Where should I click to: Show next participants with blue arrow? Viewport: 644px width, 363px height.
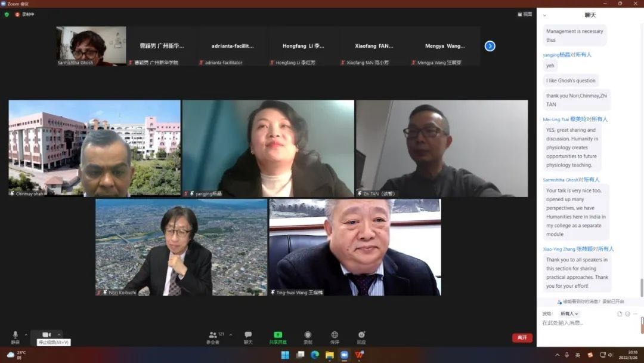click(490, 46)
